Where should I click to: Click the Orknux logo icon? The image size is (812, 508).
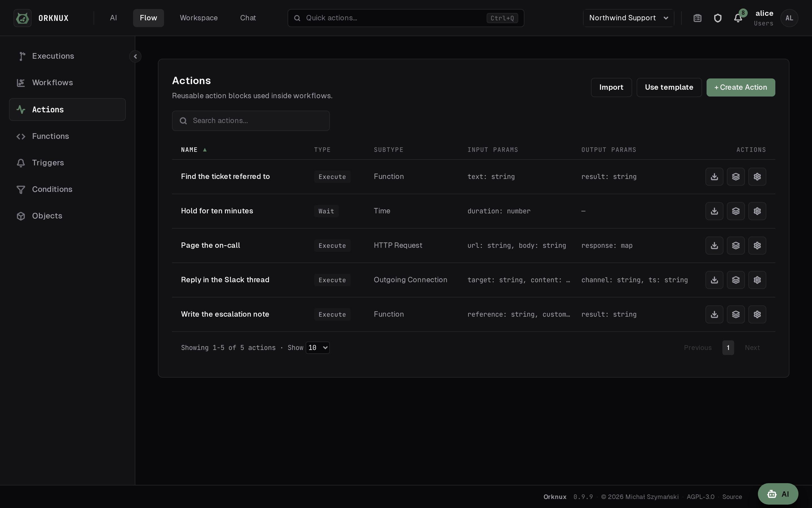[23, 18]
